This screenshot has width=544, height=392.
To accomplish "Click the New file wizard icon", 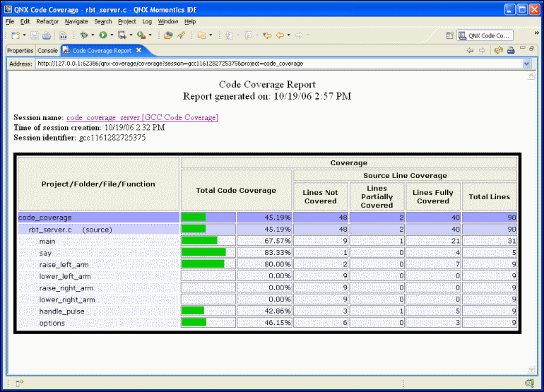I will pos(14,35).
